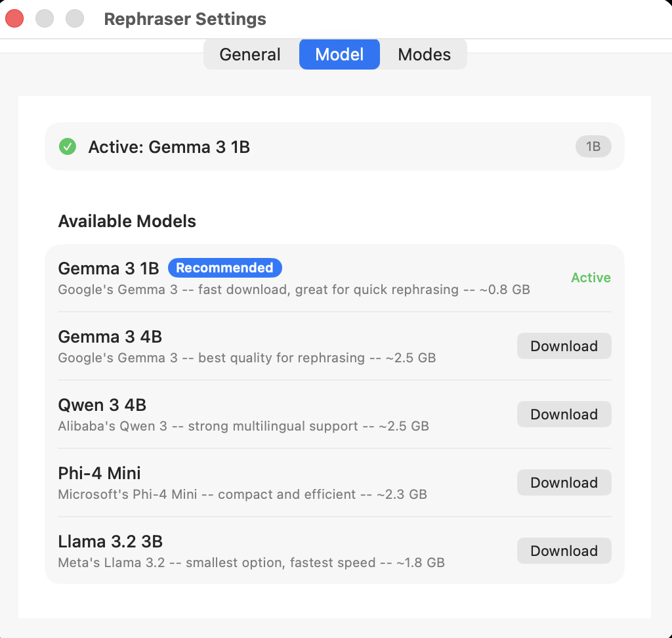Click the Active: Gemma 3 1B text
Viewport: 672px width, 638px height.
point(169,147)
